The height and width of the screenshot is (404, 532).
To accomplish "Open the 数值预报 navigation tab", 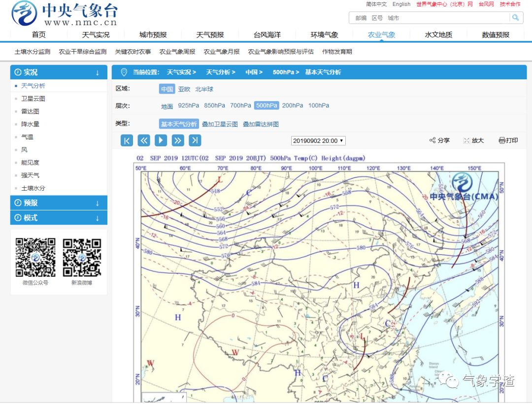I will coord(496,34).
